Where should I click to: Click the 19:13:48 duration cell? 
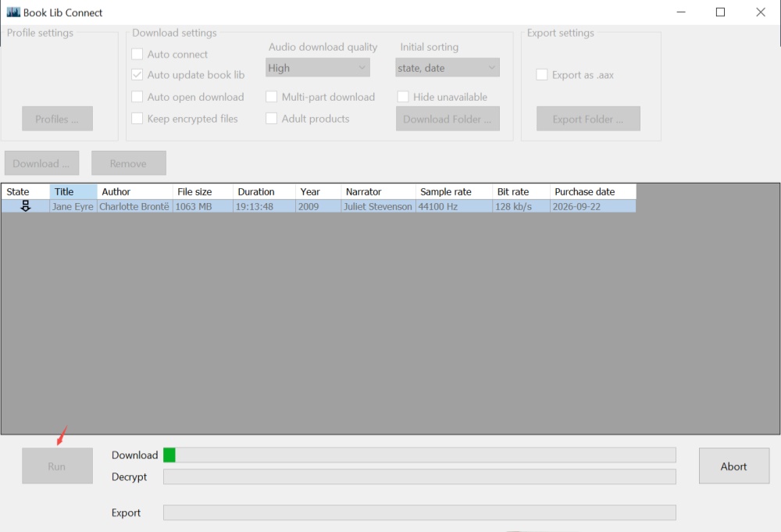[265, 206]
